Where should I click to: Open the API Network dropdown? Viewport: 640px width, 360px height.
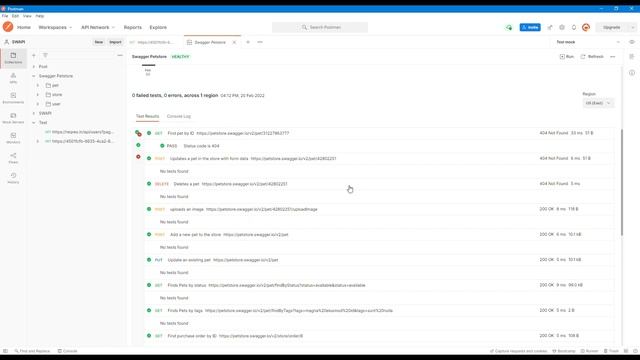(x=98, y=27)
